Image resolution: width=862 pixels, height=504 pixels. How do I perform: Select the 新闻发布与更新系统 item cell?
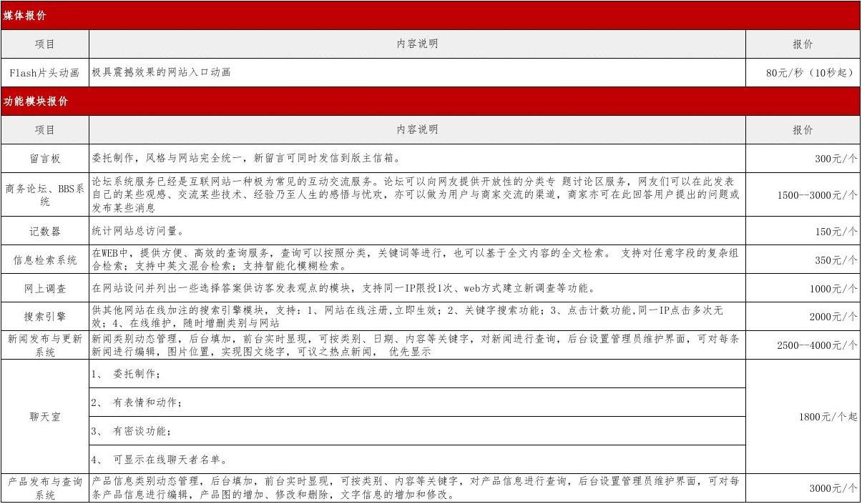(45, 345)
